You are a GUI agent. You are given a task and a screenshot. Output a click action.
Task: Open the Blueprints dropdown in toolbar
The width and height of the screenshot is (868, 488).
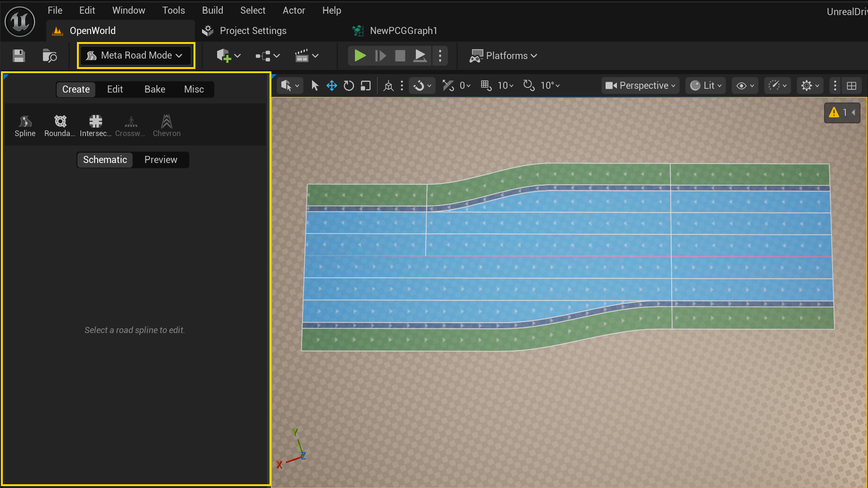268,56
